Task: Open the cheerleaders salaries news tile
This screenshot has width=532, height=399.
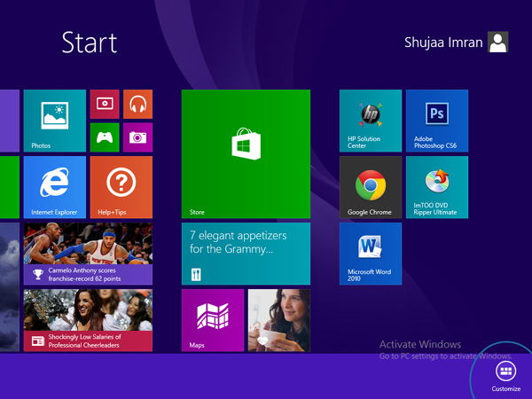Action: pos(88,320)
